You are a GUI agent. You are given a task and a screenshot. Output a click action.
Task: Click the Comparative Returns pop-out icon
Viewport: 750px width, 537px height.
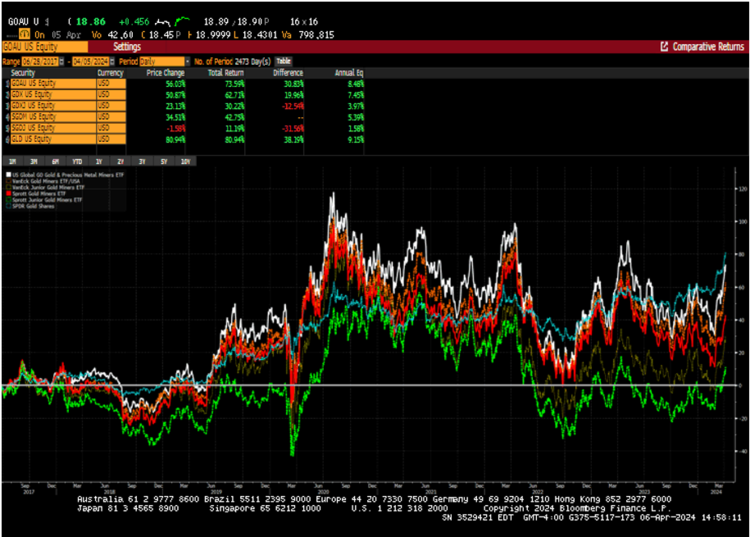pos(665,47)
